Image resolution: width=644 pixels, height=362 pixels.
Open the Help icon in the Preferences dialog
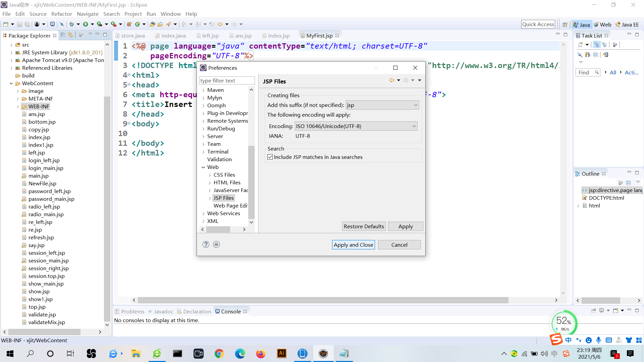tap(206, 244)
